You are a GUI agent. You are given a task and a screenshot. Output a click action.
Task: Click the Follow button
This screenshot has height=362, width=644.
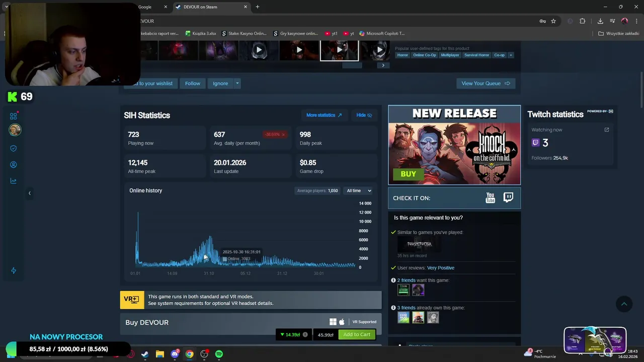[x=193, y=83]
